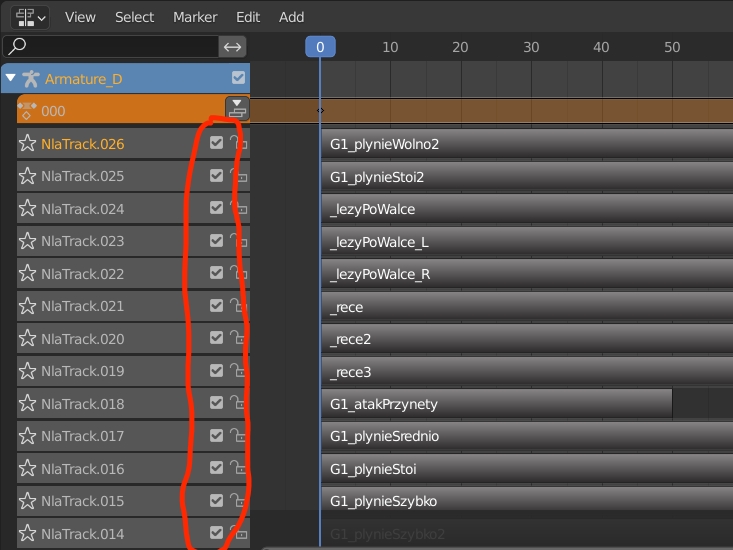Select the _lezyPoWalce_R strip

coord(527,274)
